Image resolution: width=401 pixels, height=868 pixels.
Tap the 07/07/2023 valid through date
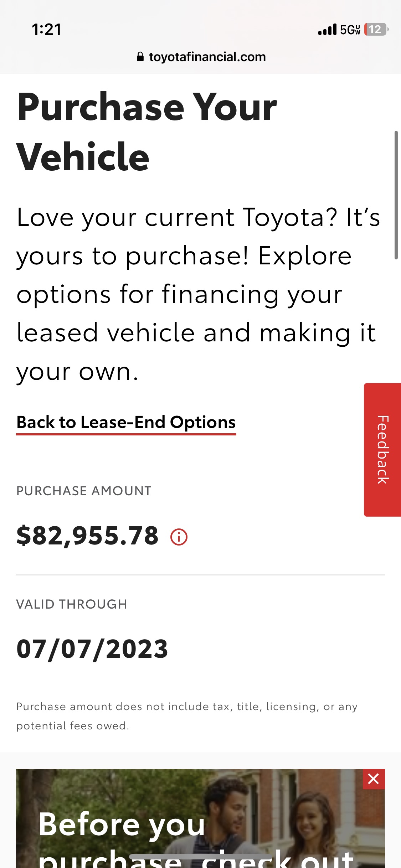coord(92,649)
